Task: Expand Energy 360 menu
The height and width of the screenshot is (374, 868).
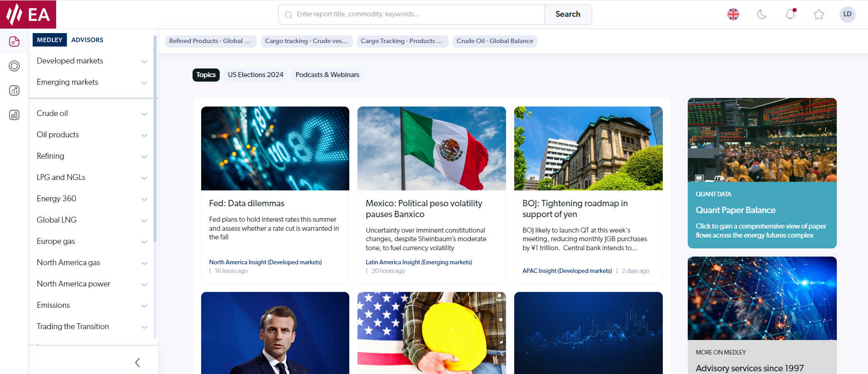Action: coord(92,199)
